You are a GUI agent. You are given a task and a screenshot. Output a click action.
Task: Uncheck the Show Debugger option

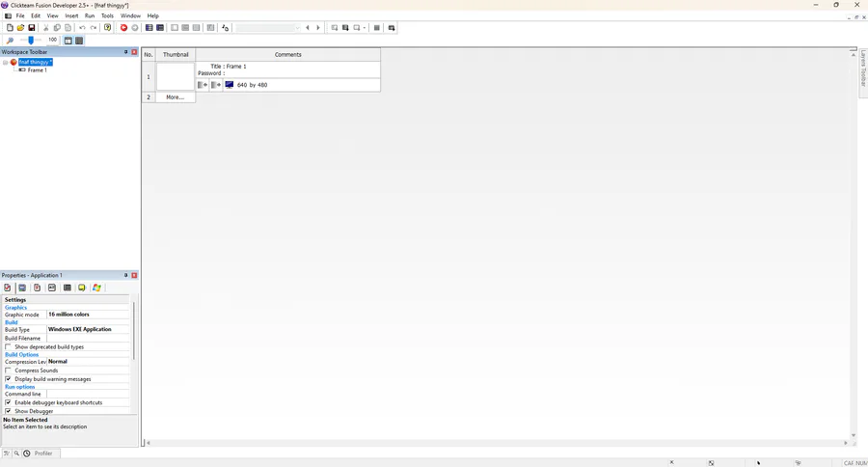8,411
